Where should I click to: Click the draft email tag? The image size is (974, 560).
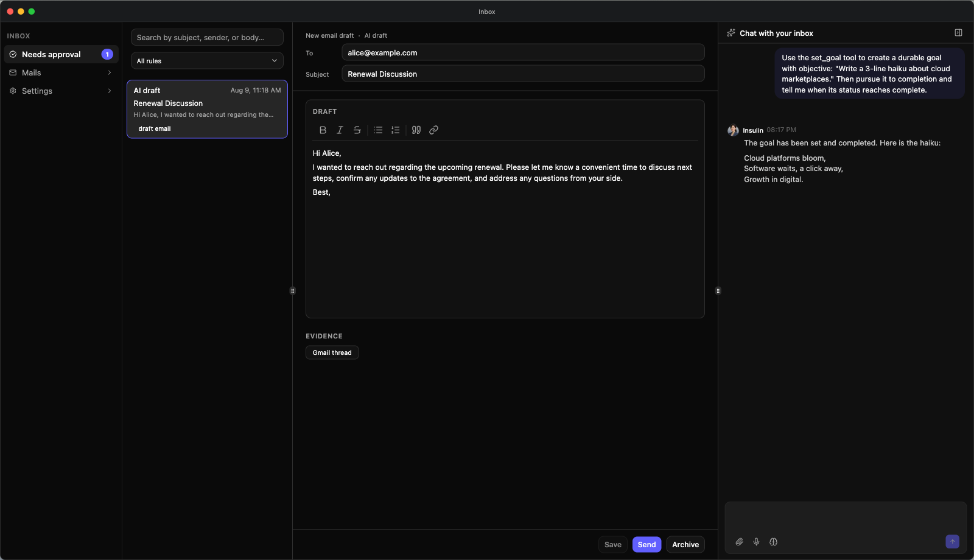point(155,128)
